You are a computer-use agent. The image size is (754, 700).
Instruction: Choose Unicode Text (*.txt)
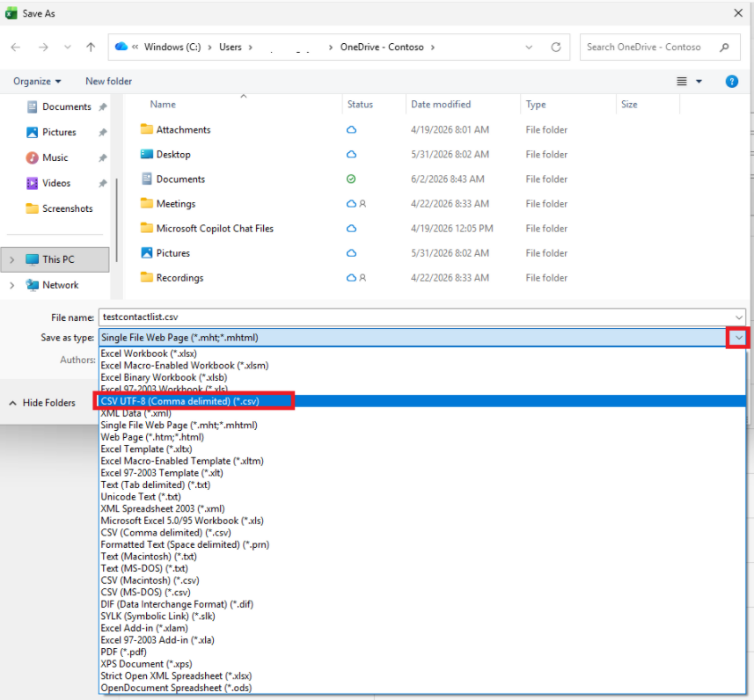click(422, 497)
